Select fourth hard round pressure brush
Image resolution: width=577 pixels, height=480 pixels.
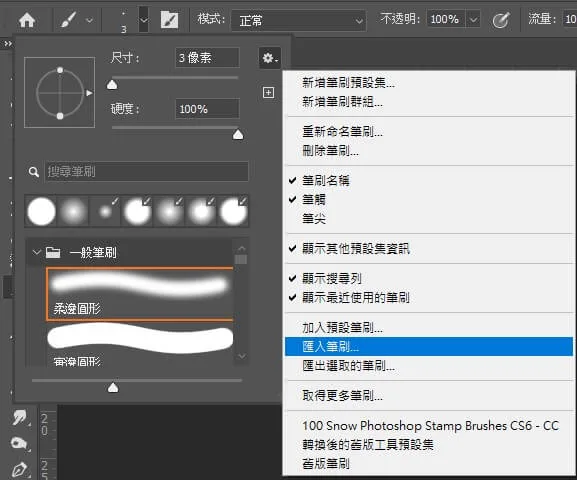click(x=137, y=211)
